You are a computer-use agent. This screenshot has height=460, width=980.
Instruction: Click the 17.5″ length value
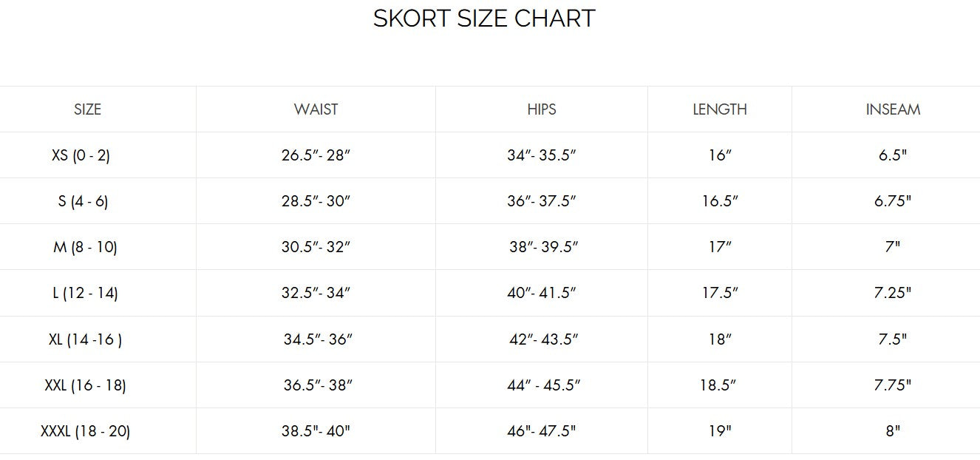(720, 293)
